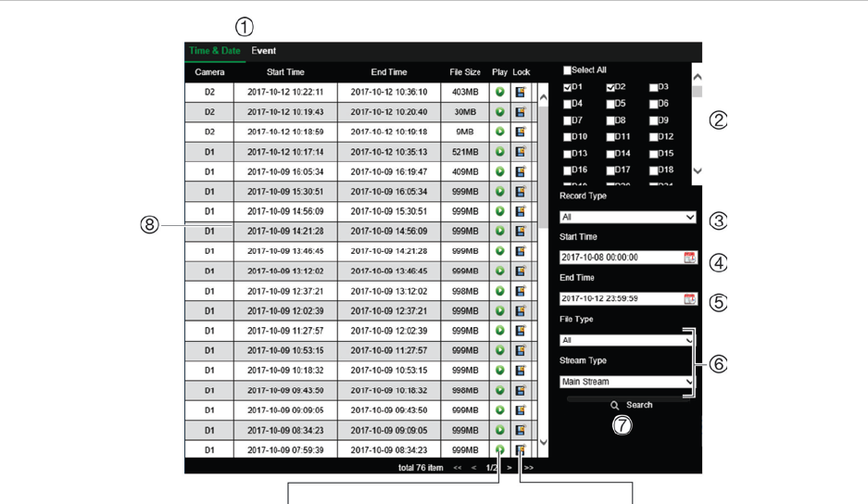The height and width of the screenshot is (504, 868).
Task: Go to the previous results page
Action: tap(474, 468)
